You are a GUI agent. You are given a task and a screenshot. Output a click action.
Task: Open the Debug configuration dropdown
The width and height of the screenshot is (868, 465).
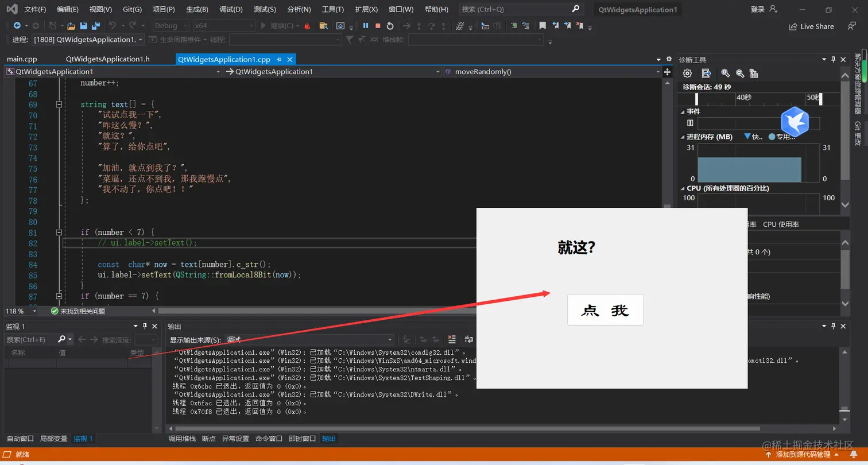(171, 26)
